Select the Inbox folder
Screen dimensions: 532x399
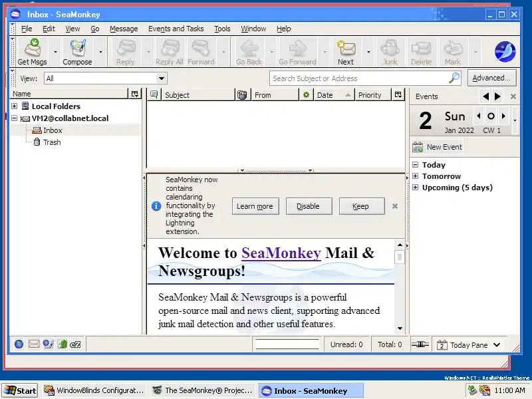coord(53,130)
